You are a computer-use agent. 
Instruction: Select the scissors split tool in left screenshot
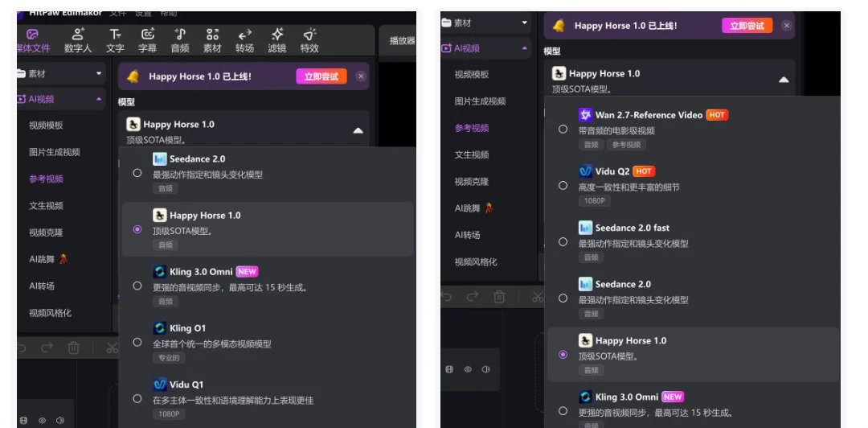pyautogui.click(x=113, y=348)
